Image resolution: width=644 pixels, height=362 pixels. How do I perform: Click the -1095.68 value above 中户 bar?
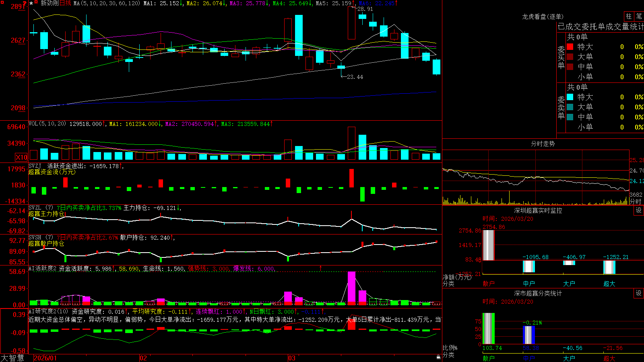pyautogui.click(x=536, y=257)
